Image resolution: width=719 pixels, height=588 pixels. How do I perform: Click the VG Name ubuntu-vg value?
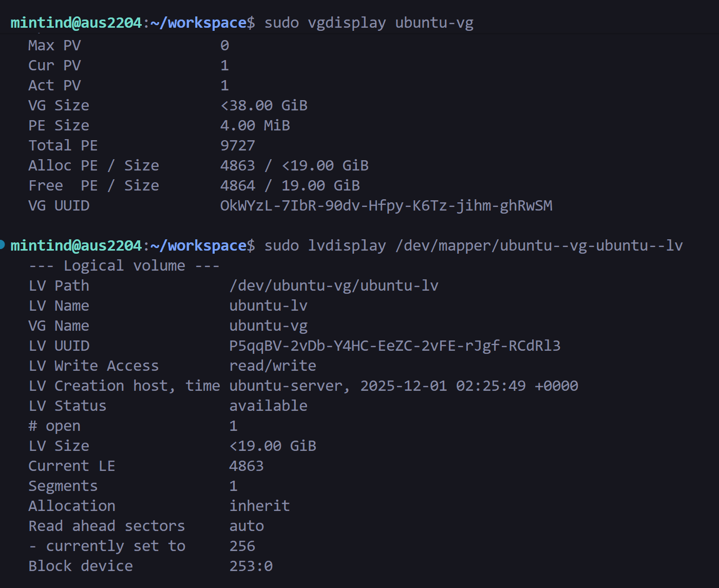click(268, 326)
